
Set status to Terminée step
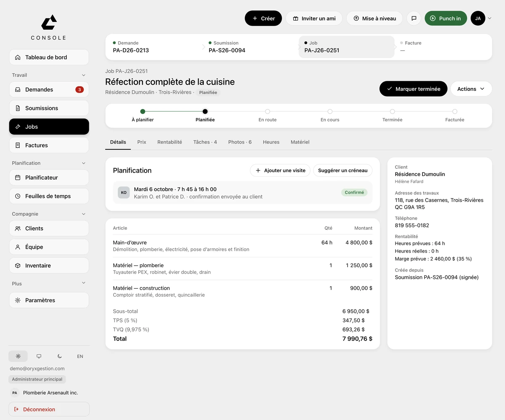pyautogui.click(x=392, y=115)
